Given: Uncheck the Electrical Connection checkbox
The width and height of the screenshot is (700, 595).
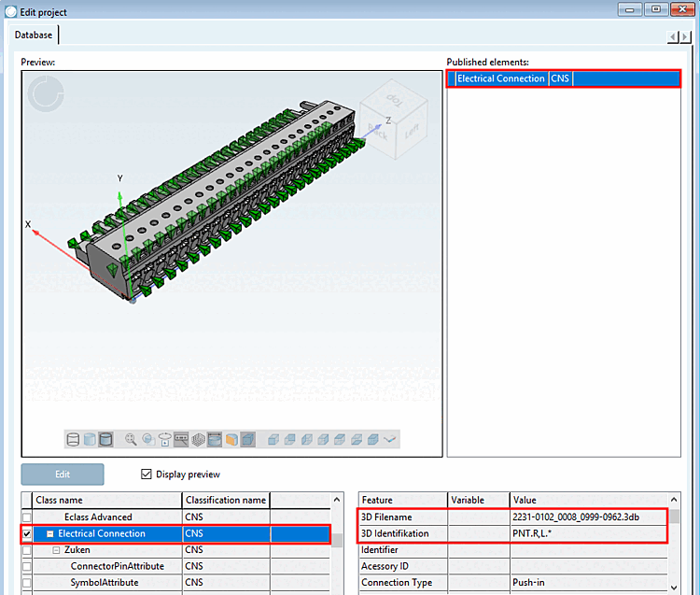Looking at the screenshot, I should pos(26,534).
